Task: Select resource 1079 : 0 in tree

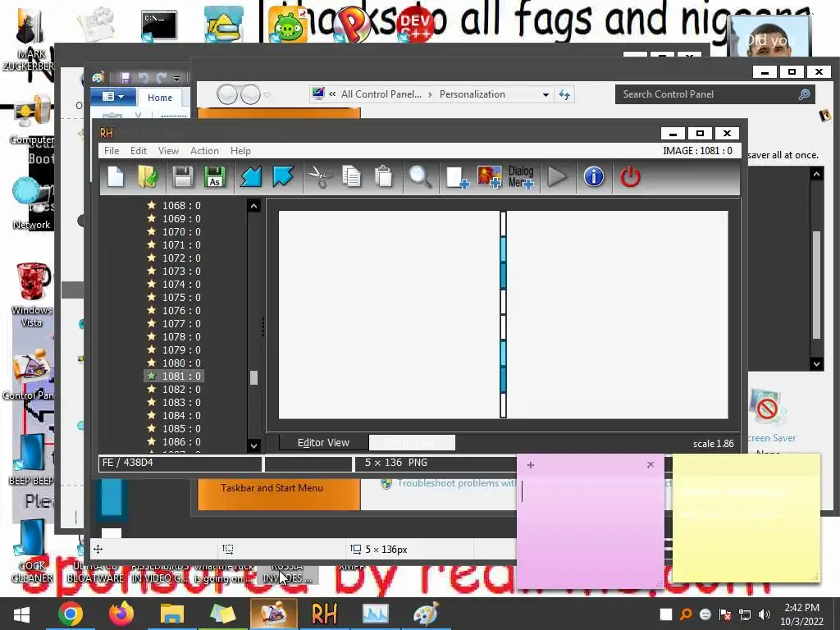Action: point(181,349)
